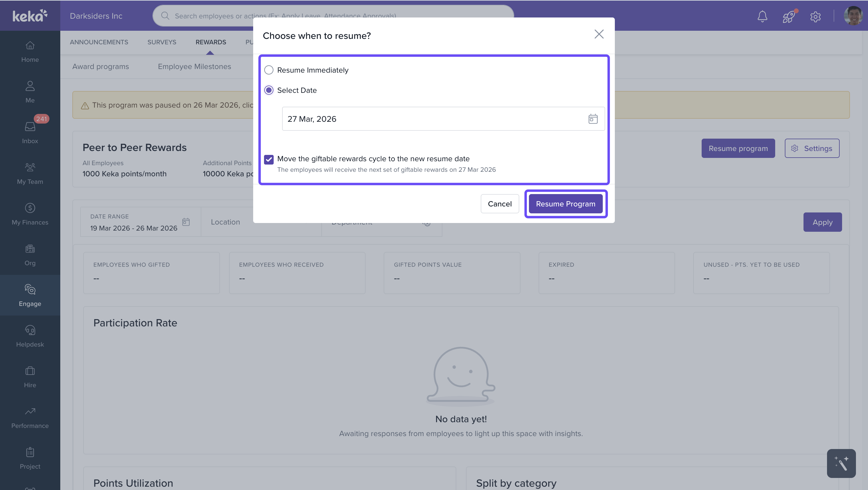The width and height of the screenshot is (868, 490).
Task: Select the Resume Immediately option
Action: pos(269,70)
